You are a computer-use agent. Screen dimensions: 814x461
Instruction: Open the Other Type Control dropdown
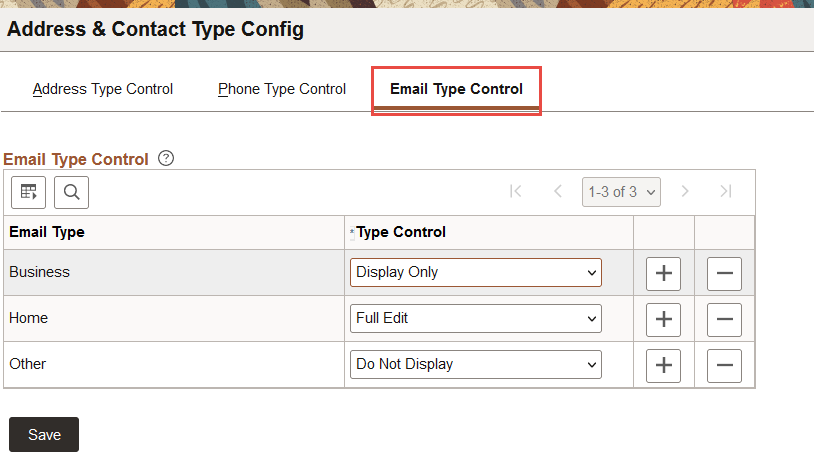pyautogui.click(x=476, y=364)
